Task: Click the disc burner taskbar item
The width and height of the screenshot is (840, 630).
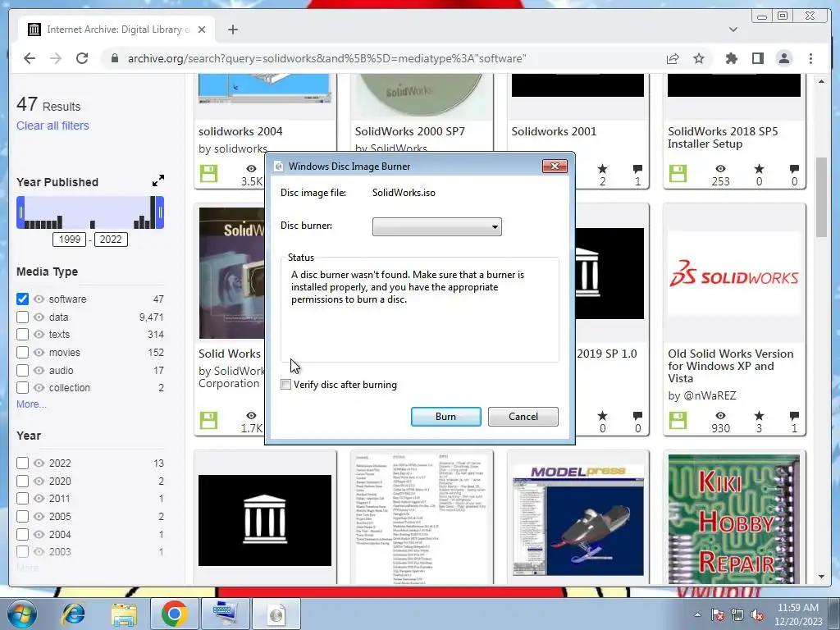Action: pos(276,614)
